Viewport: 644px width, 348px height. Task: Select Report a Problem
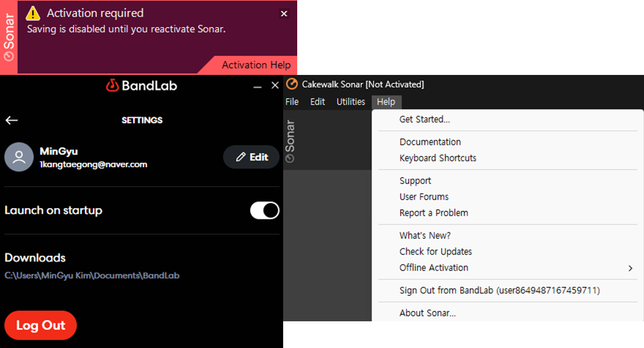click(x=508, y=213)
